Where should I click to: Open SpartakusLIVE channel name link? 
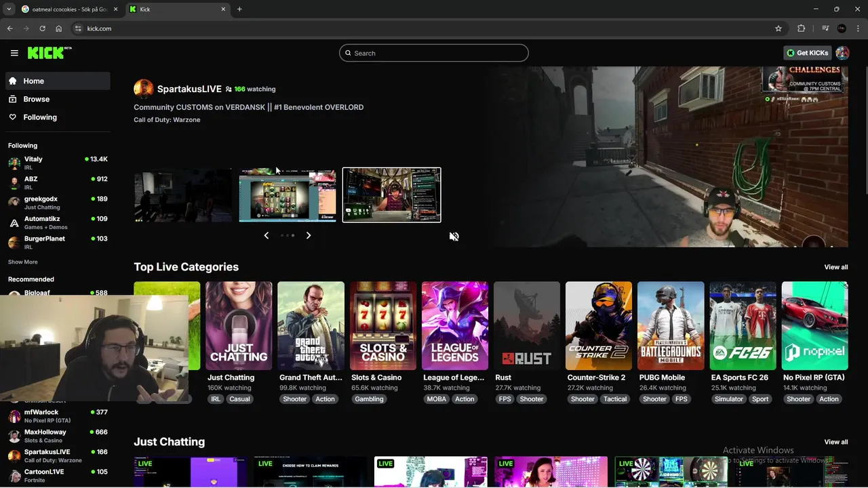189,89
